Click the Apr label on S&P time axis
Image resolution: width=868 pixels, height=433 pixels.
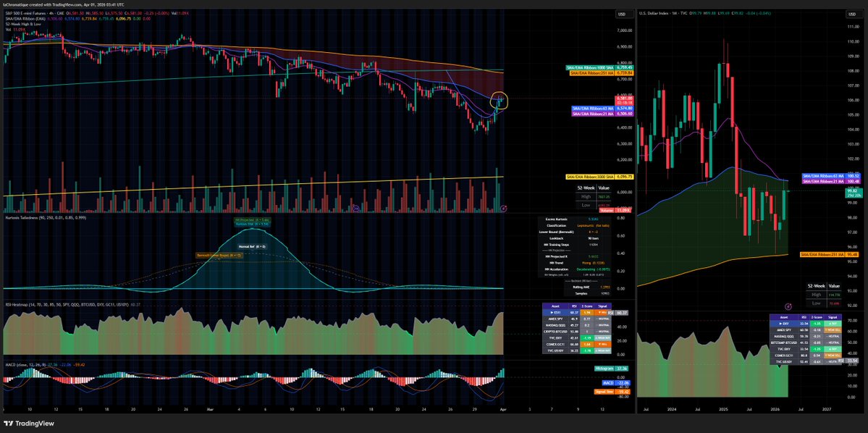point(502,411)
